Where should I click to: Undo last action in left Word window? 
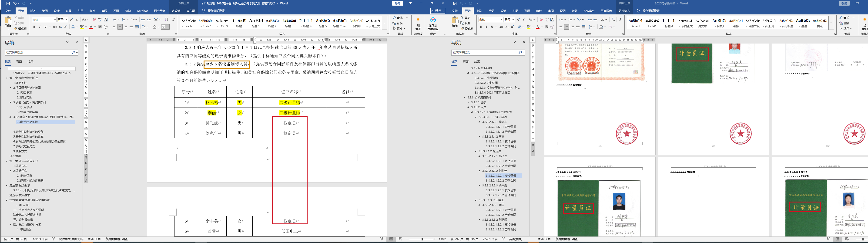tap(15, 3)
